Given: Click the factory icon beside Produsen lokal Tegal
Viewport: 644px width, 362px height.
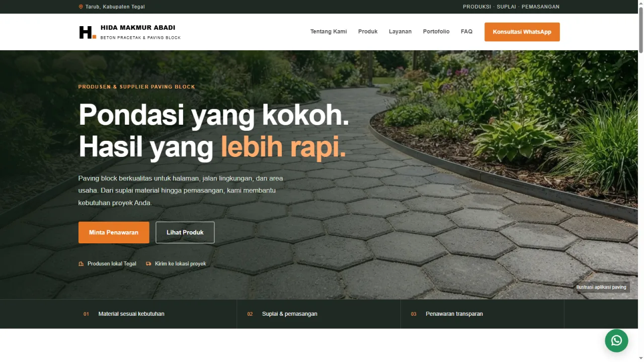Looking at the screenshot, I should (x=81, y=263).
